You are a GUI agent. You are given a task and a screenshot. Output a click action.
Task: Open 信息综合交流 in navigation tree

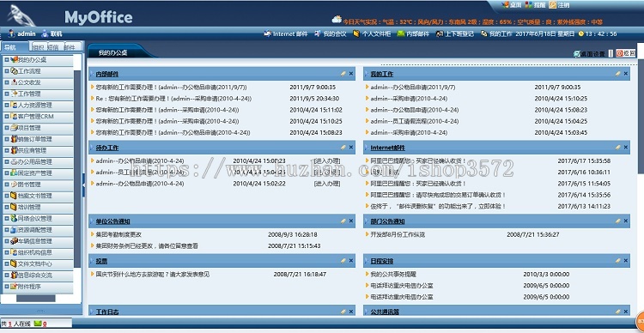35,275
